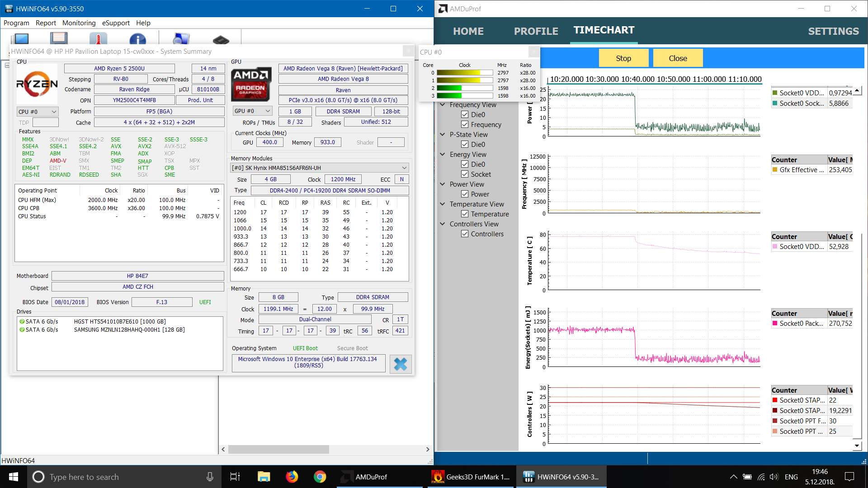
Task: Click the yellow Stop button
Action: click(x=623, y=58)
